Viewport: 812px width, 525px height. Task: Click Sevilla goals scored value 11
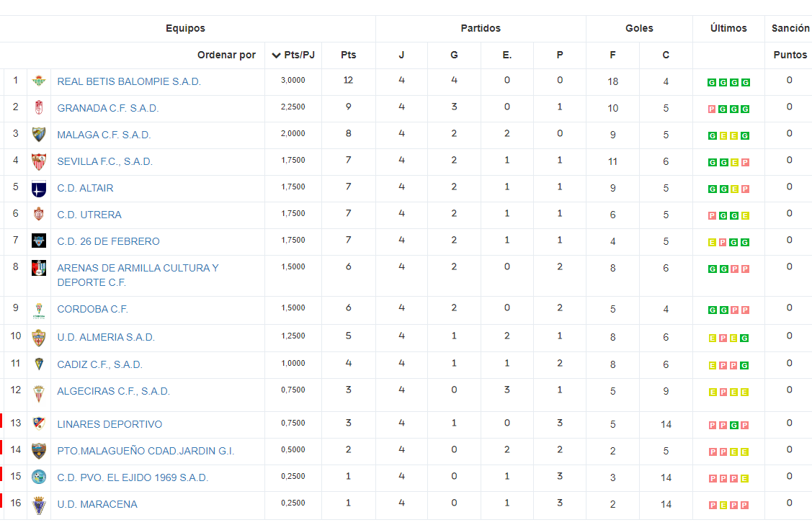point(612,161)
